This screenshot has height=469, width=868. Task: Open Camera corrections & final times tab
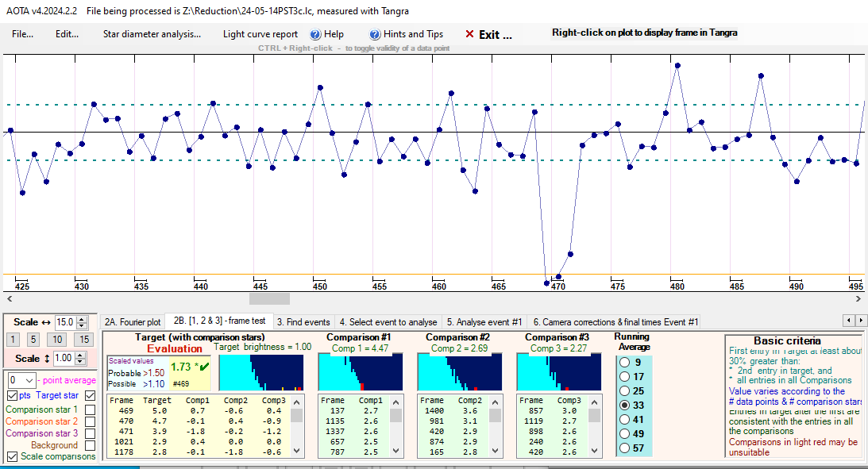pos(615,322)
